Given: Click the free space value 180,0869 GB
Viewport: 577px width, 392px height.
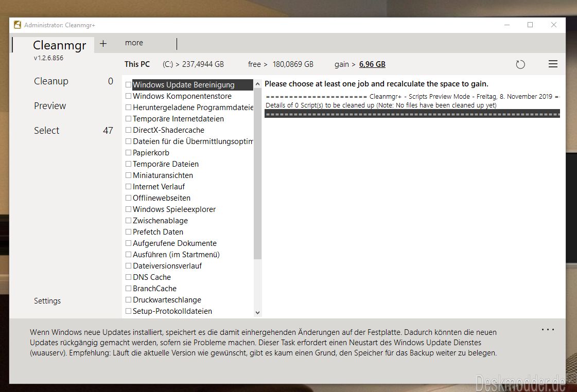Looking at the screenshot, I should click(293, 64).
